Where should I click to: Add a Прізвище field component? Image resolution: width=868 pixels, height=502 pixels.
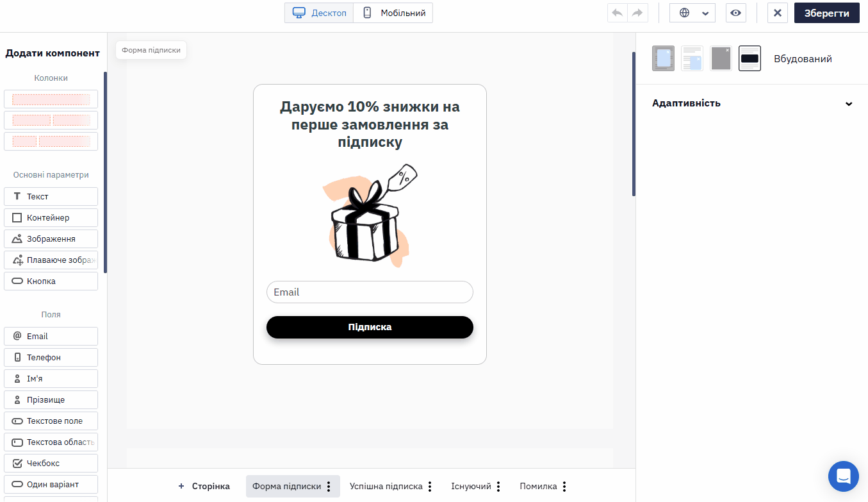pyautogui.click(x=51, y=399)
